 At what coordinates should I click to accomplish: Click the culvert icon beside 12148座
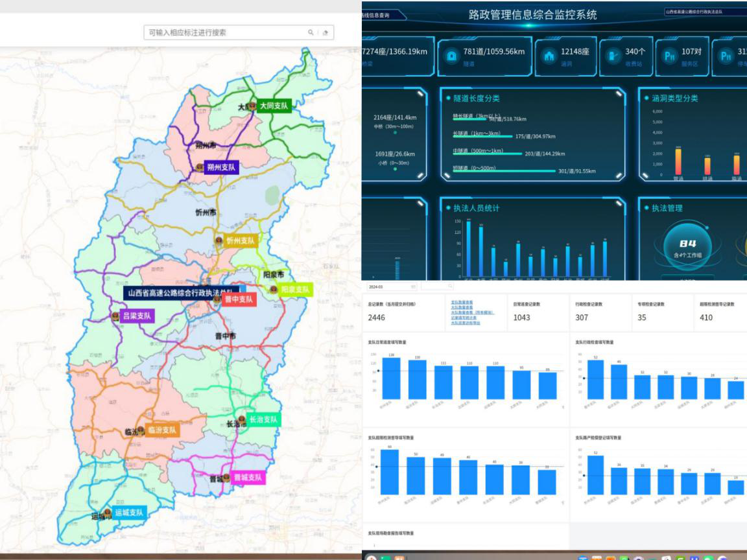click(x=549, y=56)
